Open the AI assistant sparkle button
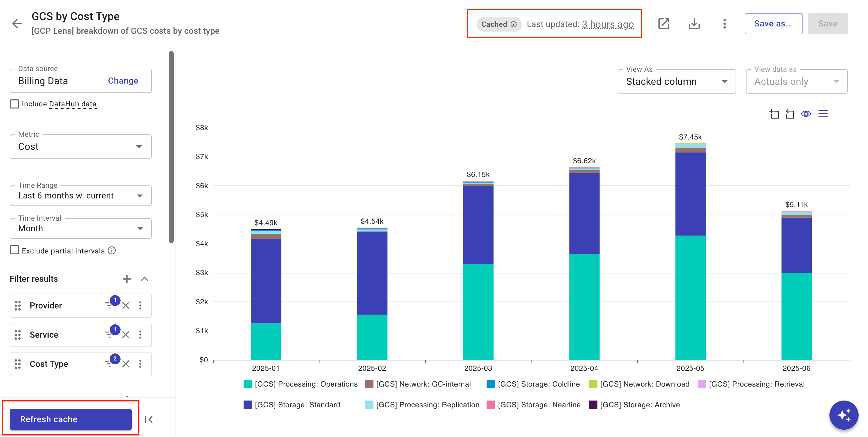 coord(843,415)
